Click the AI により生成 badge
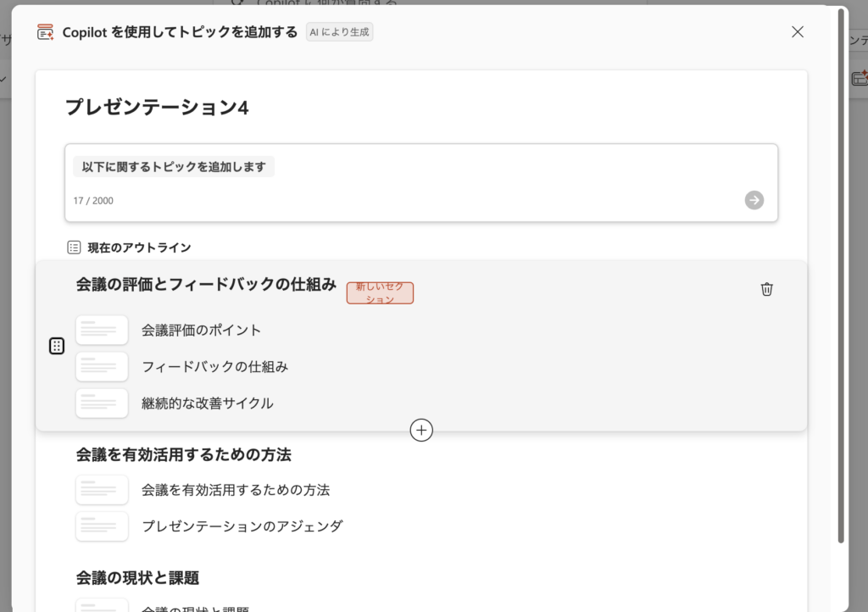This screenshot has width=868, height=612. coord(339,32)
